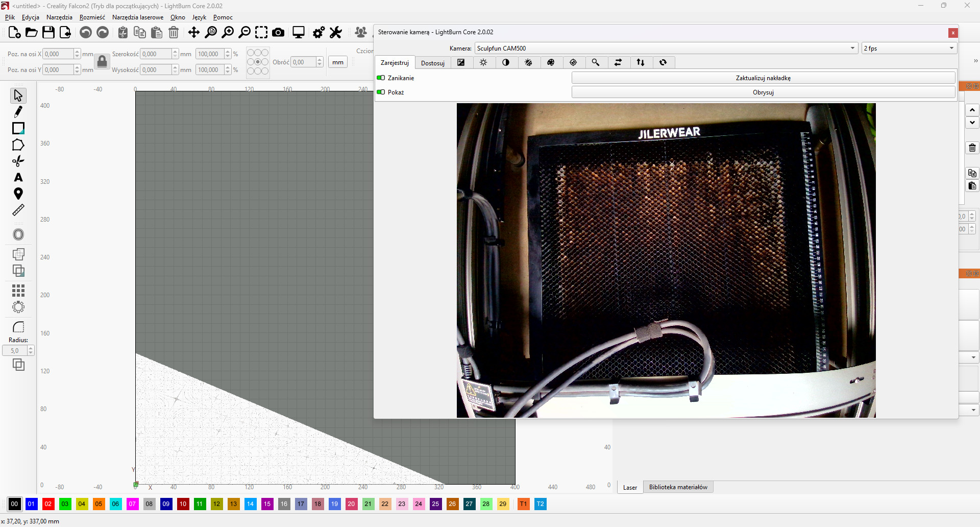Click the zoom in magnifier icon
This screenshot has width=980, height=527.
tap(228, 33)
